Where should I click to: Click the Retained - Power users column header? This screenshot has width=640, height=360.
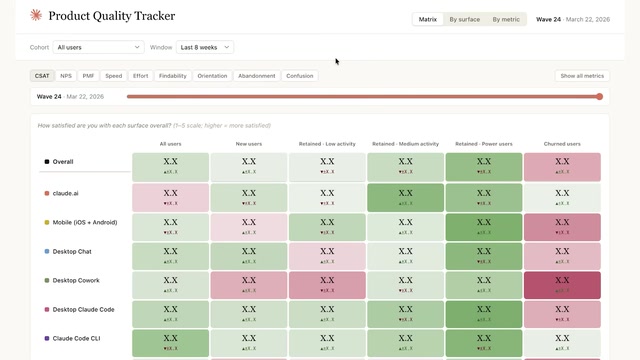coord(484,144)
